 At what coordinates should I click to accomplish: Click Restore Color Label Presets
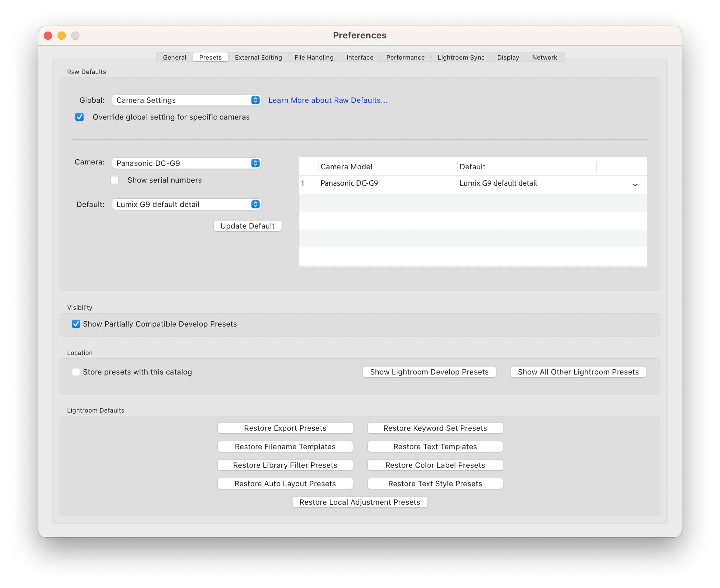[x=435, y=465]
